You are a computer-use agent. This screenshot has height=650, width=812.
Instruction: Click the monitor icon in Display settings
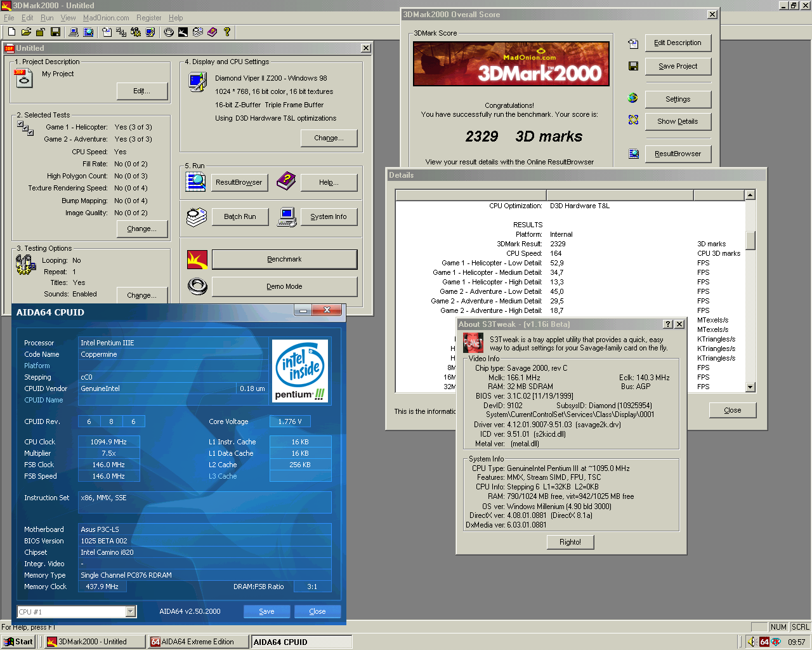pos(197,82)
